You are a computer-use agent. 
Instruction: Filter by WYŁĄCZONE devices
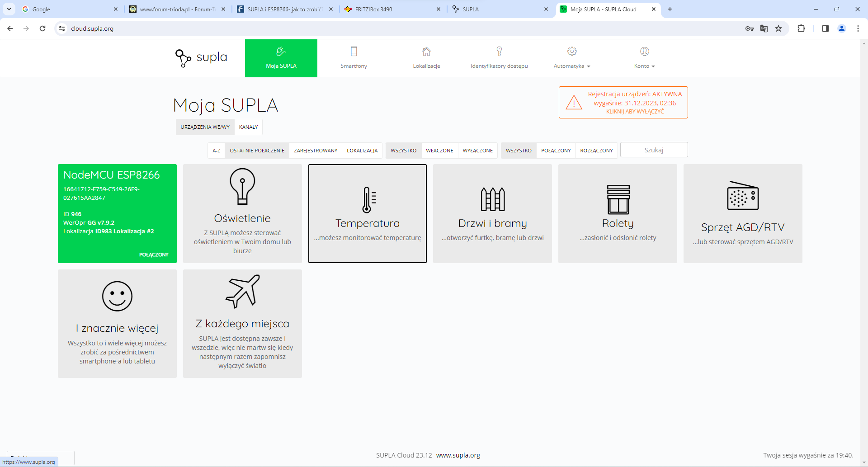pos(478,151)
